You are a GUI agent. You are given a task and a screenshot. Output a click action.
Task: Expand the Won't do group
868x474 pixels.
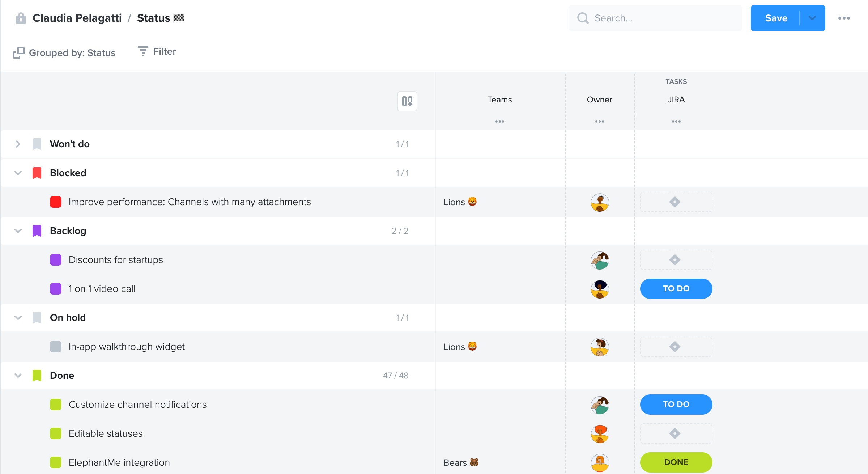pyautogui.click(x=18, y=144)
